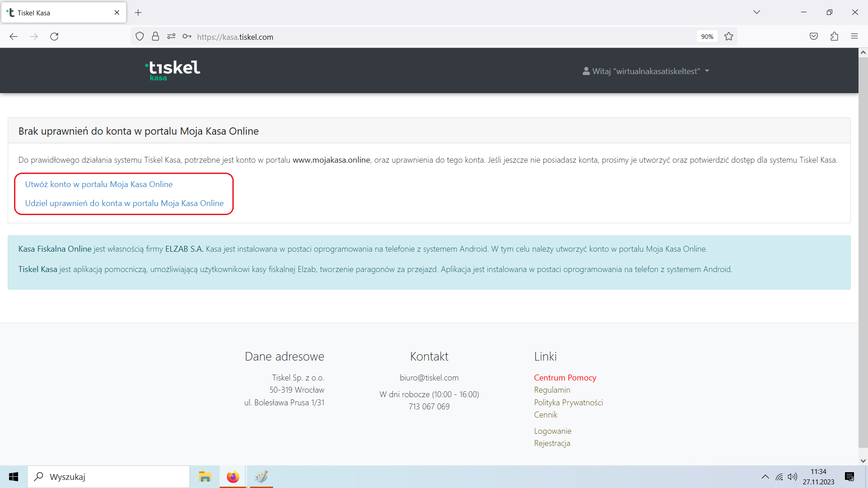
Task: Open the tracking protection shield icon
Action: (x=140, y=37)
